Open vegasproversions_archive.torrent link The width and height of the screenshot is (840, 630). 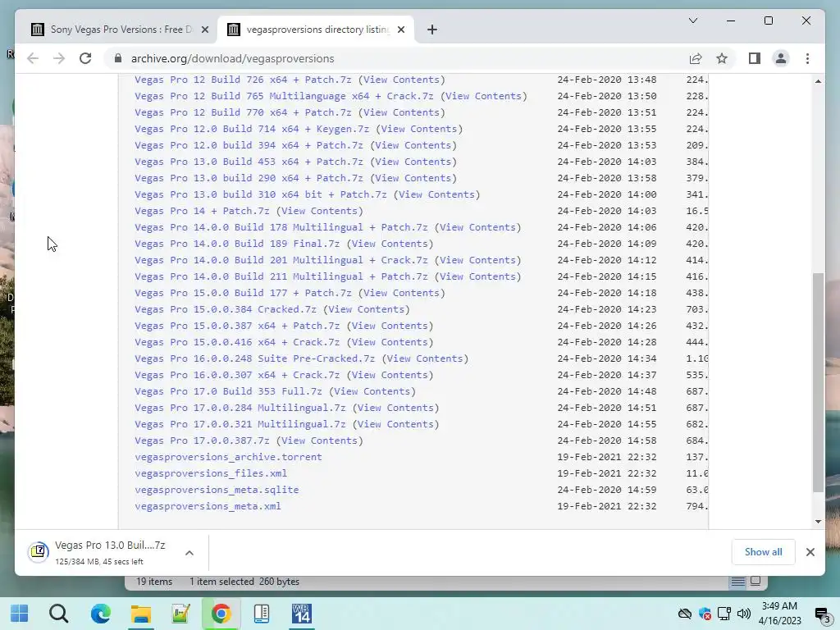click(x=228, y=457)
